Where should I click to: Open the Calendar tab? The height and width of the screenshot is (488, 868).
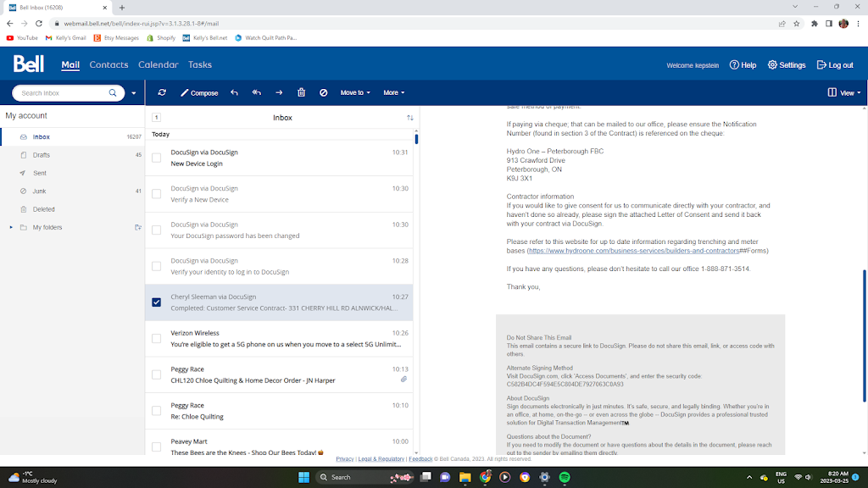(158, 64)
